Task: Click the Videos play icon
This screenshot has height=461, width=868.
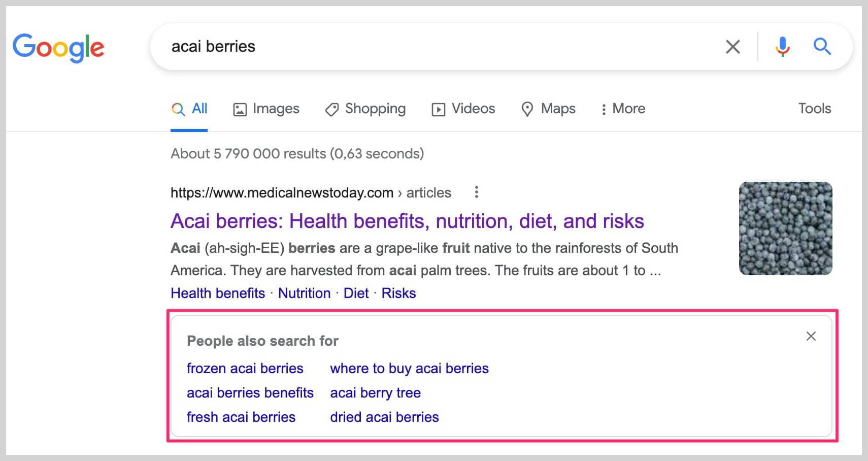Action: point(438,109)
